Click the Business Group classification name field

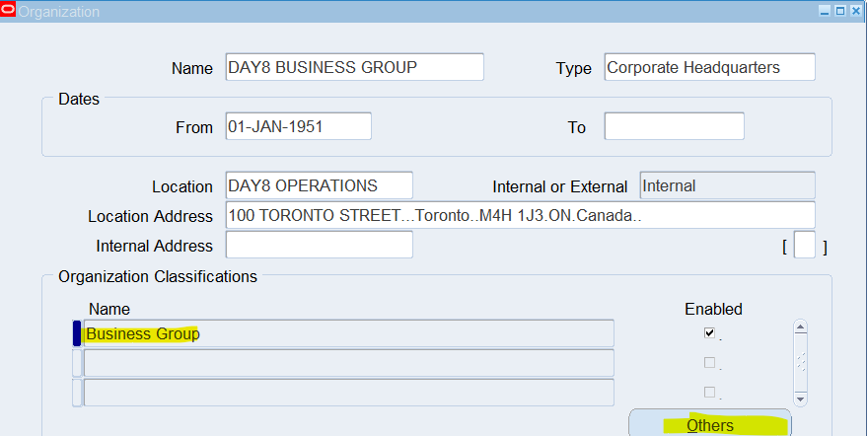click(x=349, y=333)
